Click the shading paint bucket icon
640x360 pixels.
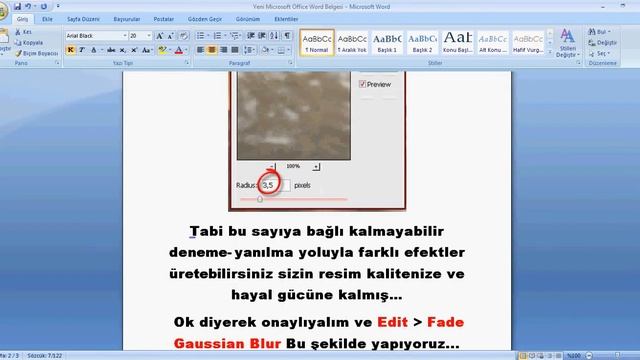265,50
